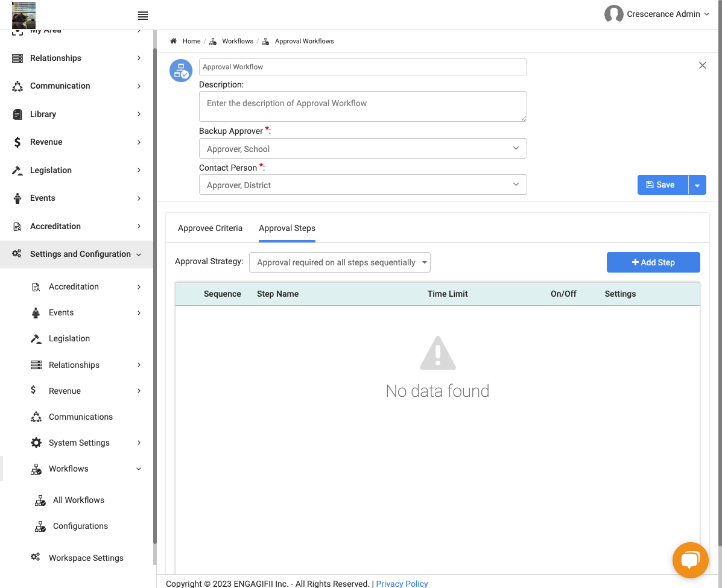Click the Revenue dollar icon in main sidebar

[17, 142]
